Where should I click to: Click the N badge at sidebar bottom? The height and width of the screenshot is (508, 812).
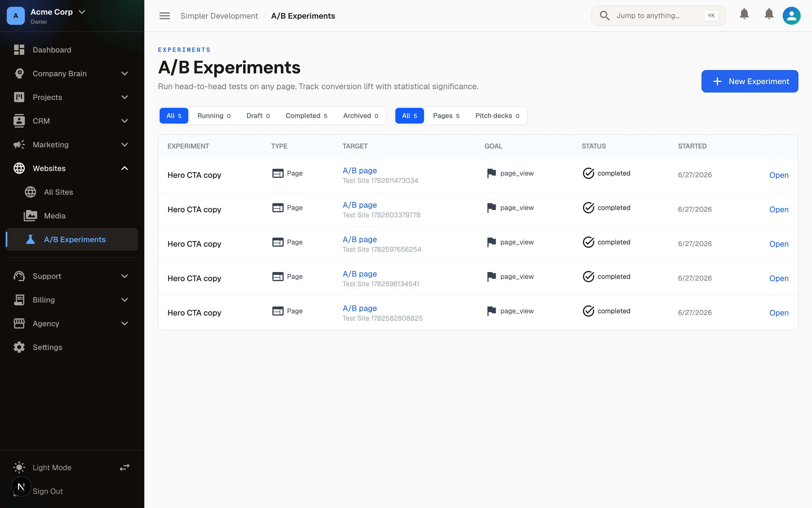tap(21, 487)
